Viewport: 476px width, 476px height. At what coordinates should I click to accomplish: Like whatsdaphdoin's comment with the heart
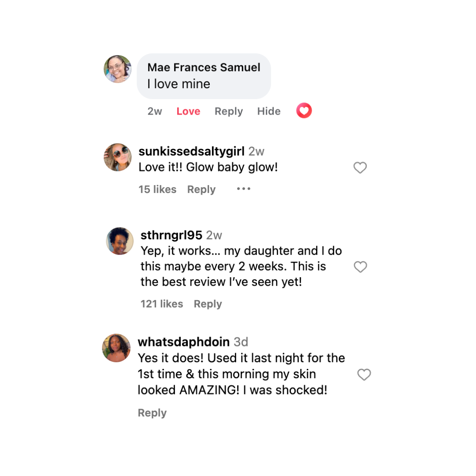pos(364,375)
